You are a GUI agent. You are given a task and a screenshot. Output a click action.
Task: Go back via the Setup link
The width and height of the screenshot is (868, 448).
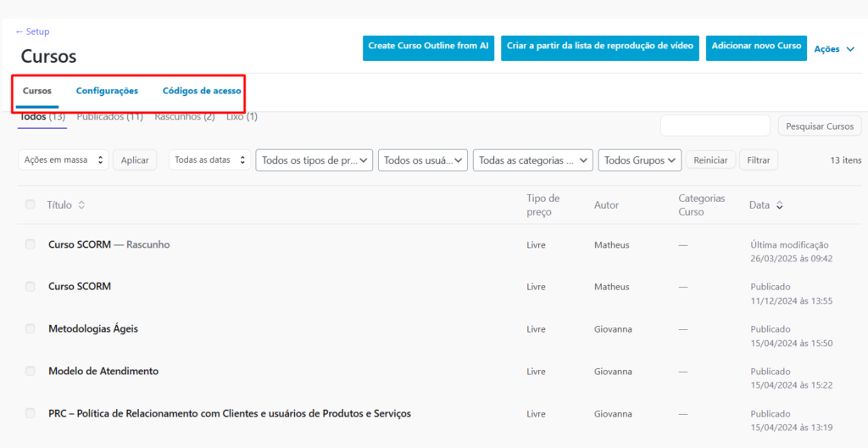click(x=32, y=31)
